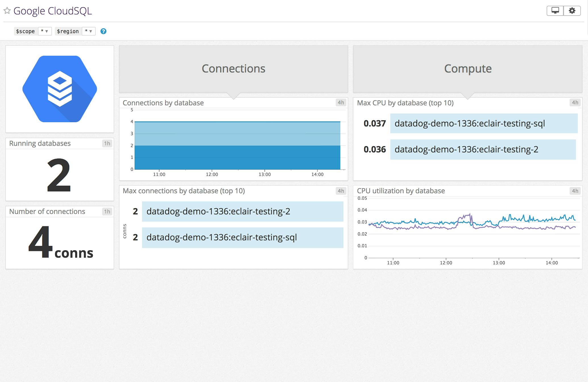Screen dimensions: 588x382
Task: Click the $region template variable label
Action: coord(68,31)
